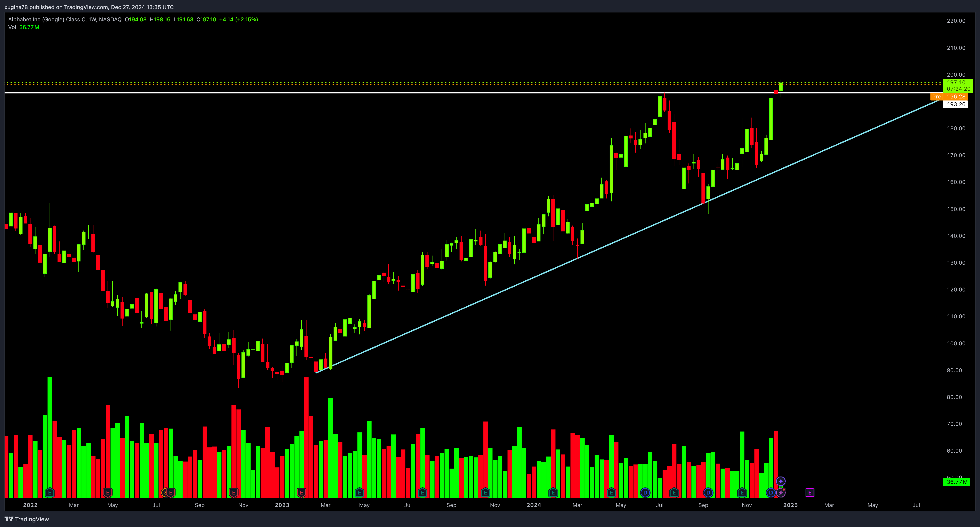Click the 2022 label on the time axis
This screenshot has width=980, height=527.
30,505
